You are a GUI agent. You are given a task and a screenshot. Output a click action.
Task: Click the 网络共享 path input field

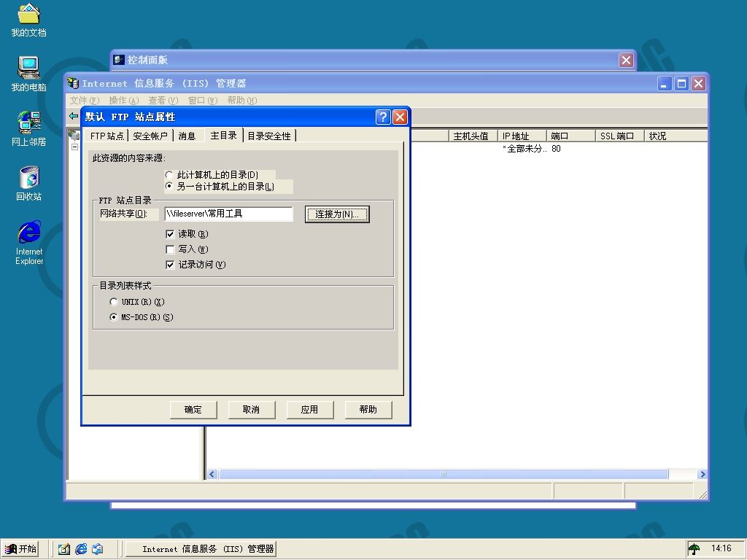coord(228,214)
